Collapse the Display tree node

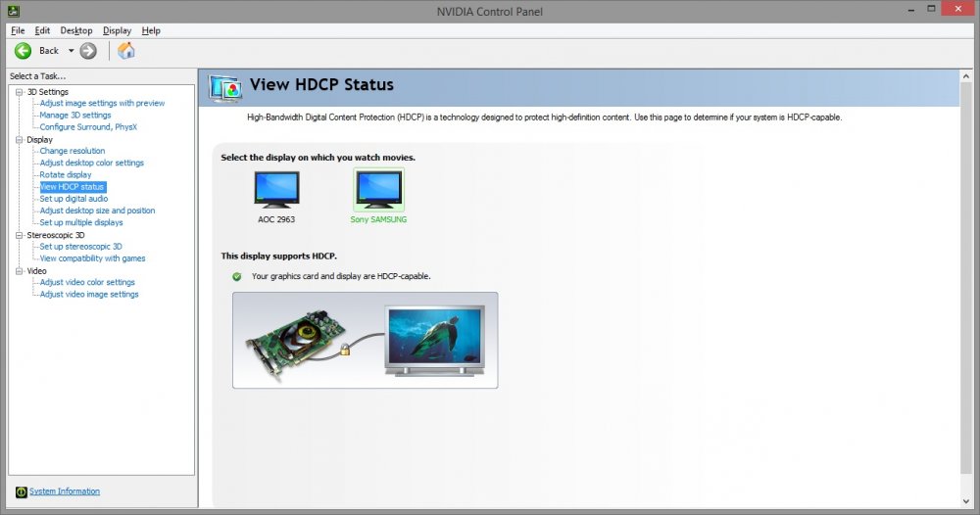point(19,140)
